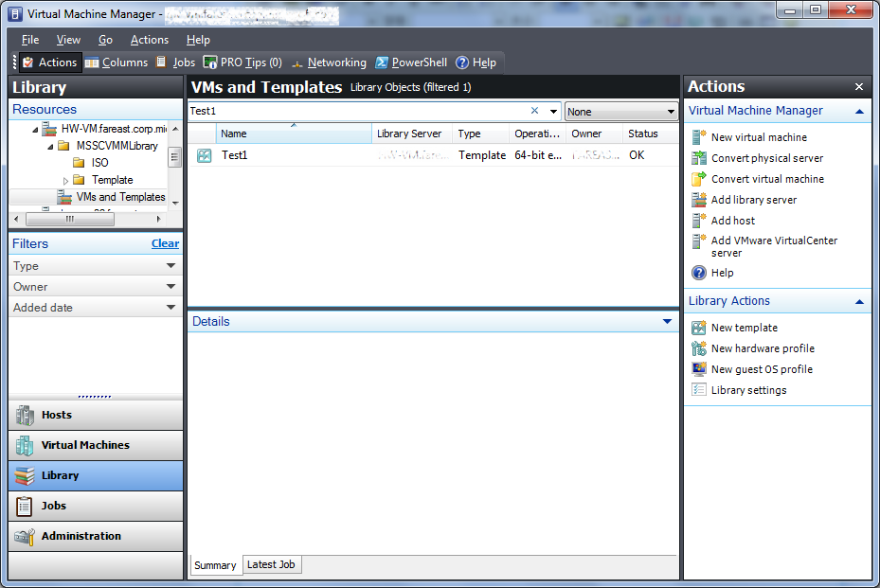This screenshot has height=588, width=880.
Task: Click the OK status cell
Action: click(x=637, y=155)
